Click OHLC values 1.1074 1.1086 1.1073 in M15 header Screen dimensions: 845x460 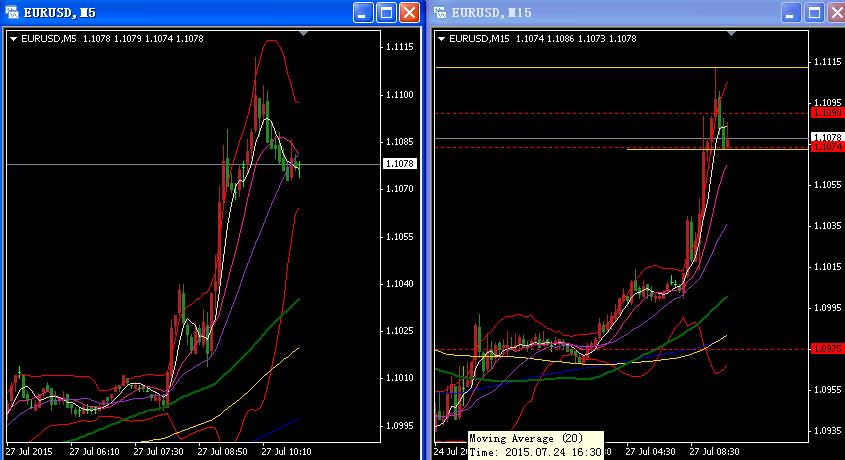click(x=560, y=39)
